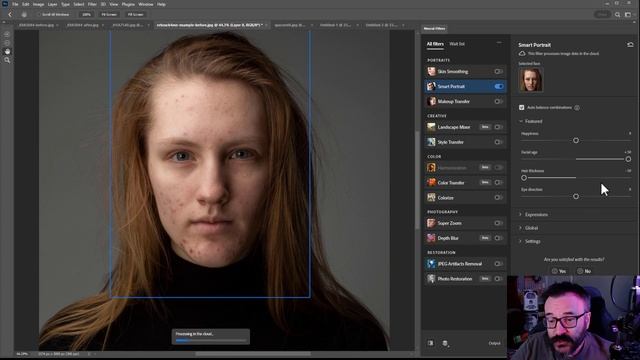Select the No satisfaction radio button
This screenshot has width=640, height=360.
click(x=580, y=271)
